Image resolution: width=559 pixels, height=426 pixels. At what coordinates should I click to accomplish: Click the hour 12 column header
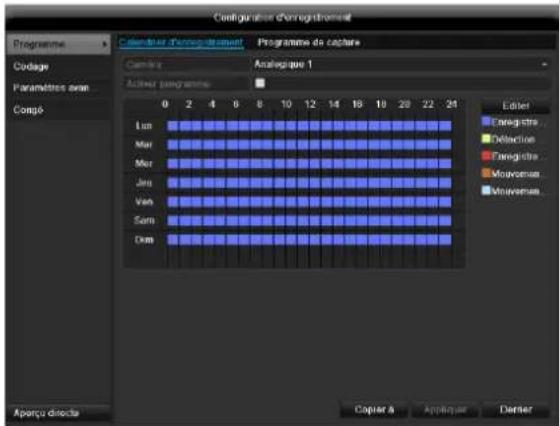click(310, 104)
